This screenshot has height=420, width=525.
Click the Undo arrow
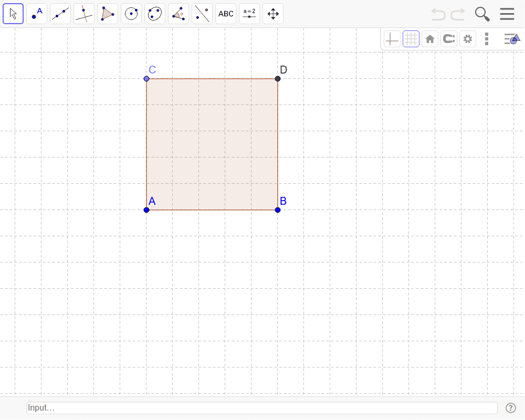point(438,14)
